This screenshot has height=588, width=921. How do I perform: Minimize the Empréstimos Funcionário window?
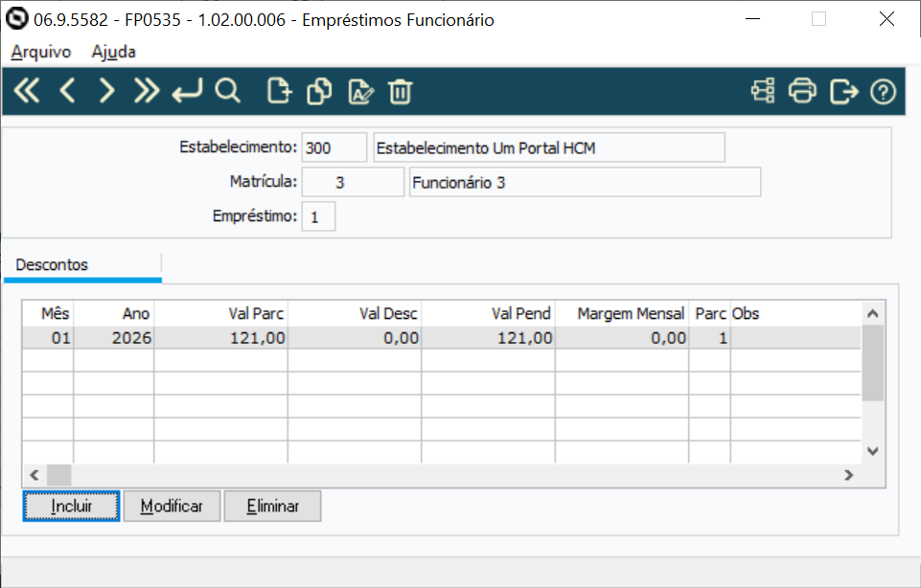pos(752,19)
